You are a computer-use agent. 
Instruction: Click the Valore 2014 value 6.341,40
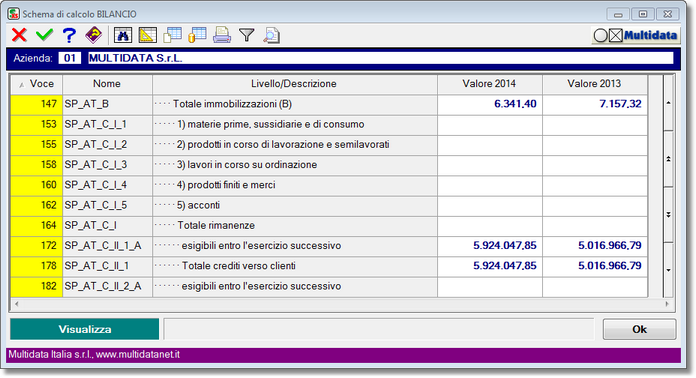[515, 104]
